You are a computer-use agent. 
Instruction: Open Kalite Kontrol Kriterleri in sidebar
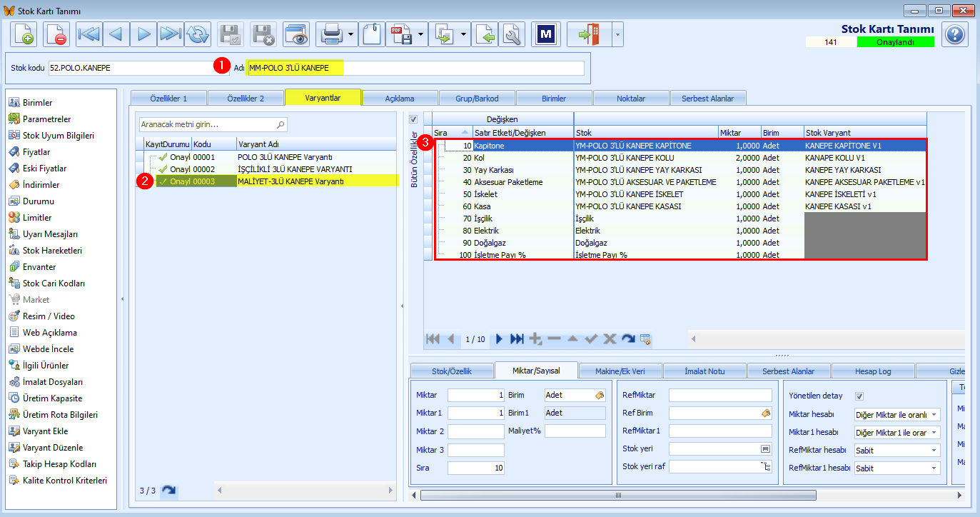pyautogui.click(x=65, y=481)
